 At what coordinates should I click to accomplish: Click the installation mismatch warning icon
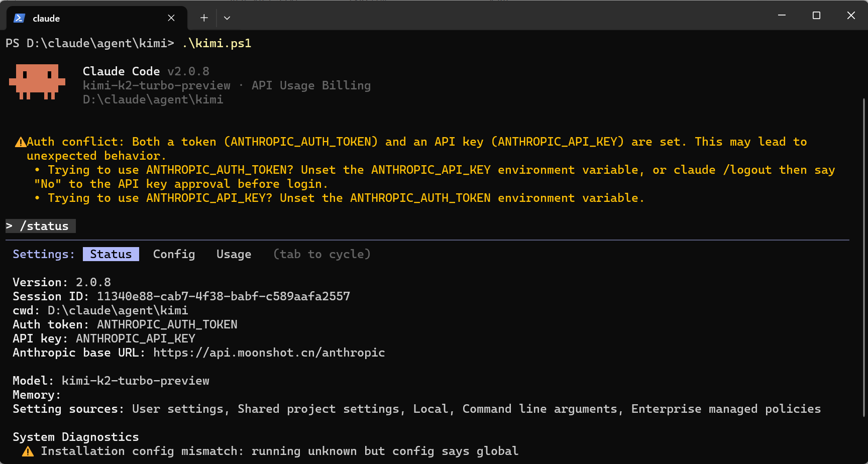pyautogui.click(x=28, y=451)
